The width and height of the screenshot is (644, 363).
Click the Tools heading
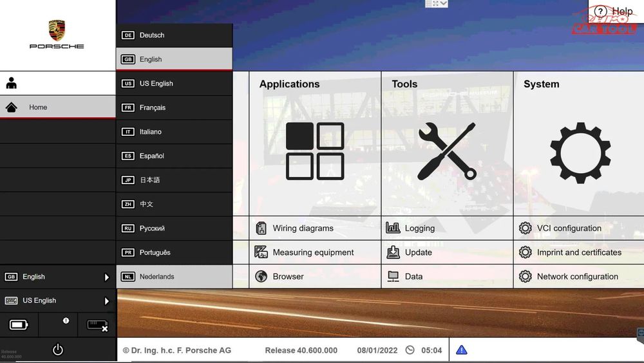tap(404, 84)
